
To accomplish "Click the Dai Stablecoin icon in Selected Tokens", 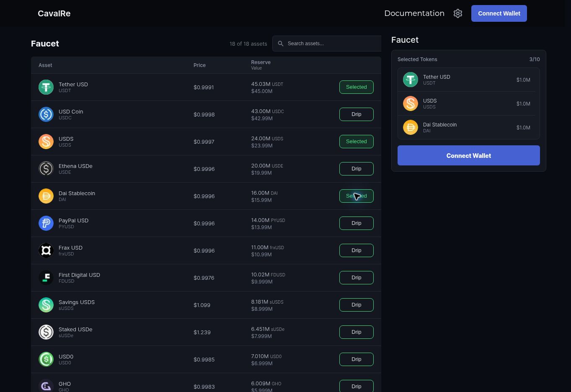I will pos(411,127).
